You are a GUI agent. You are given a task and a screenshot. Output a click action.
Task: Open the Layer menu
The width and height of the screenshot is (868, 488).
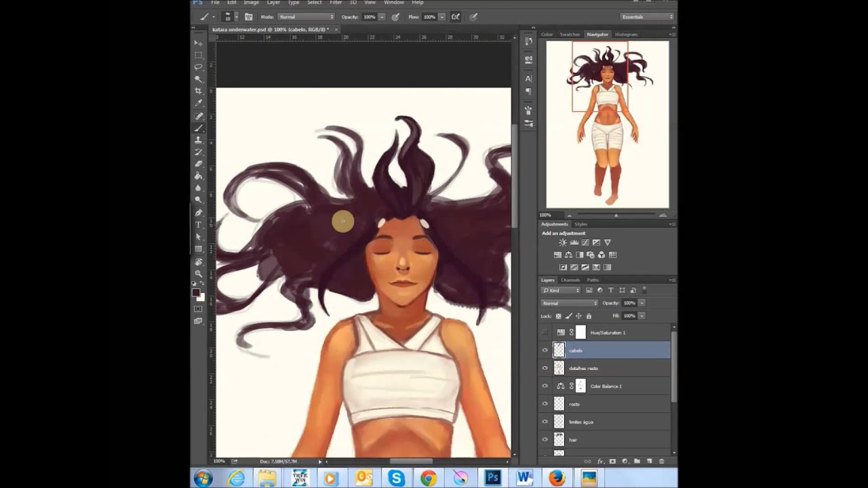pos(273,3)
